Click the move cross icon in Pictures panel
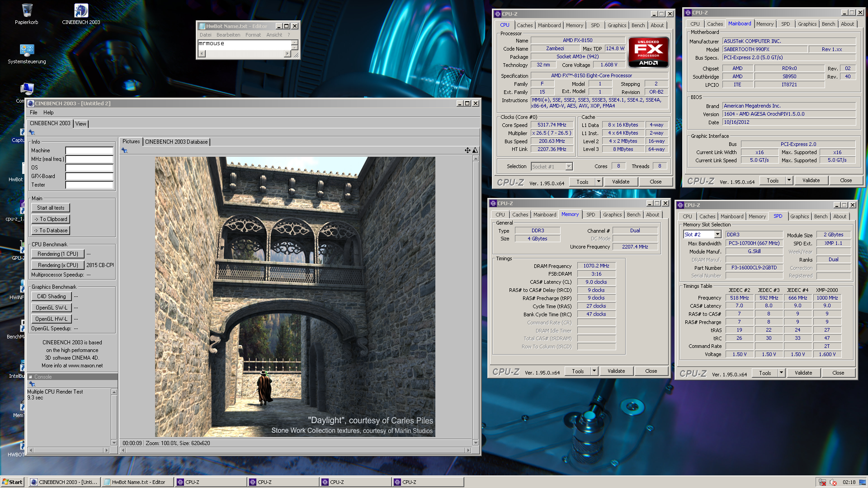The width and height of the screenshot is (868, 488). (467, 150)
